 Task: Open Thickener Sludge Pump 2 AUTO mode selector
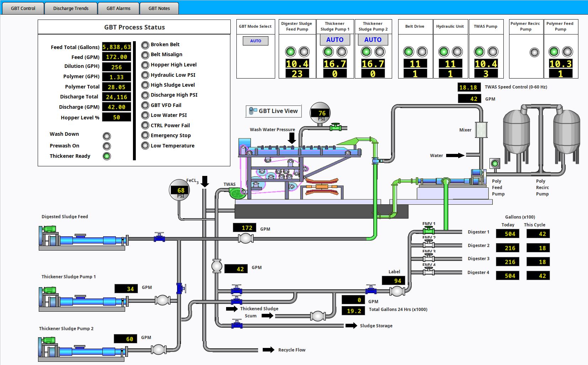(x=373, y=40)
